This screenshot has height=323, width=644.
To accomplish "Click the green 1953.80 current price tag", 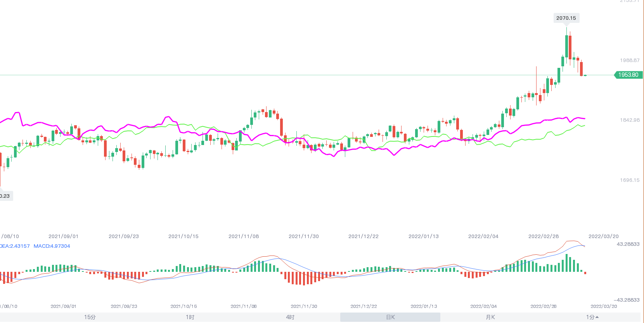I will 628,75.
